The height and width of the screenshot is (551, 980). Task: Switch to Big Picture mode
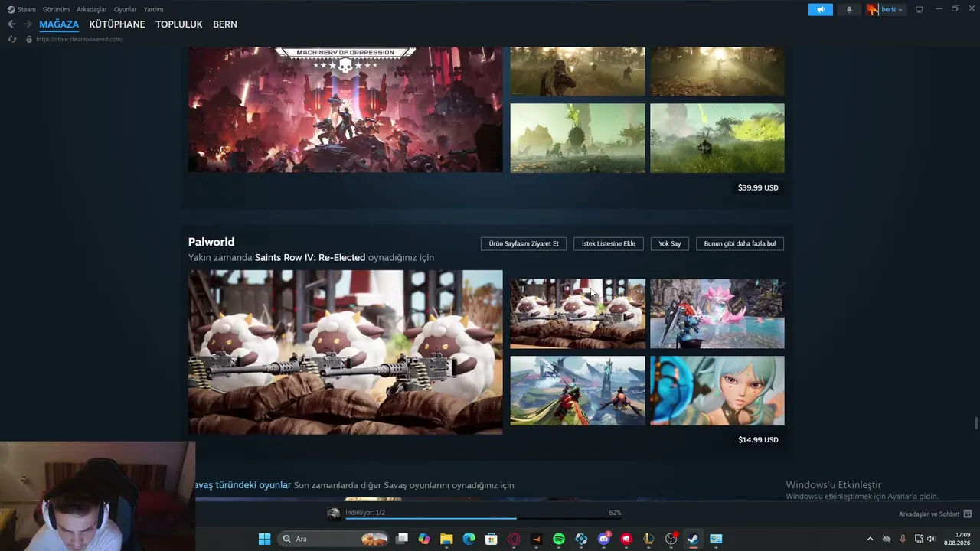coord(919,9)
